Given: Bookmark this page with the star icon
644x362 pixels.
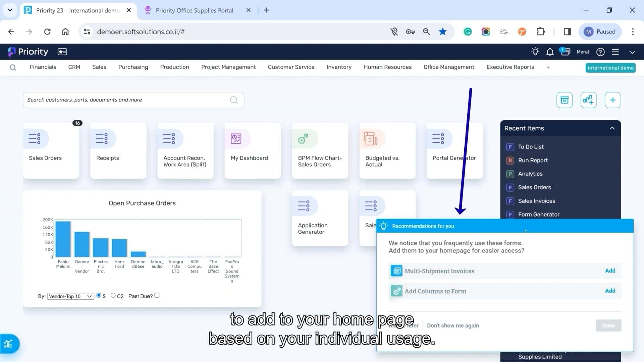Looking at the screenshot, I should [x=443, y=32].
